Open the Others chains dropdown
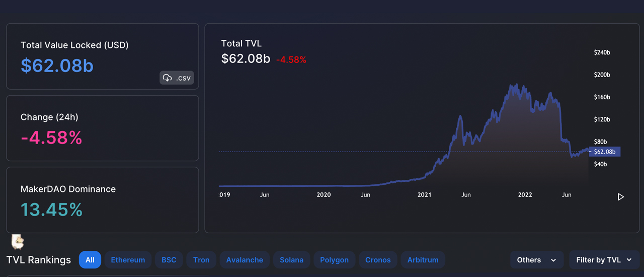 coord(536,260)
